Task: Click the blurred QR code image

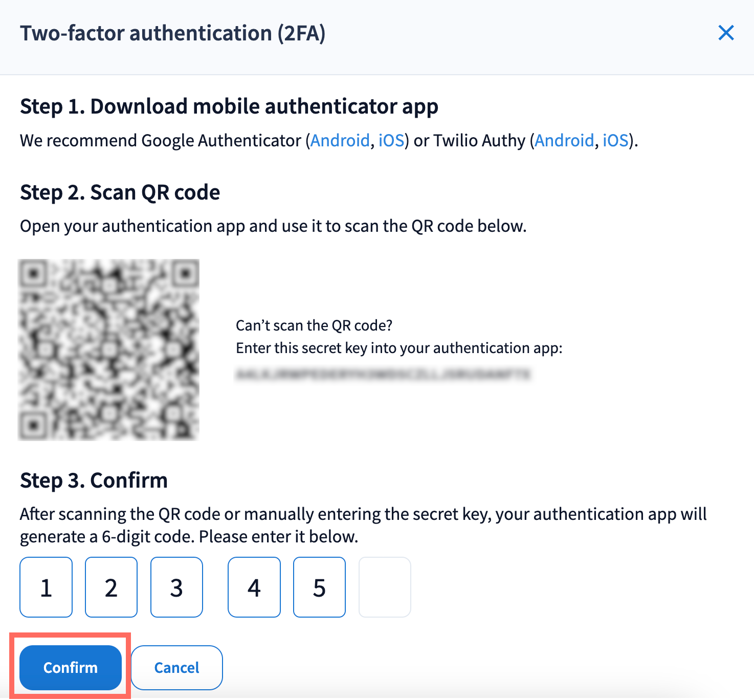Action: tap(108, 350)
